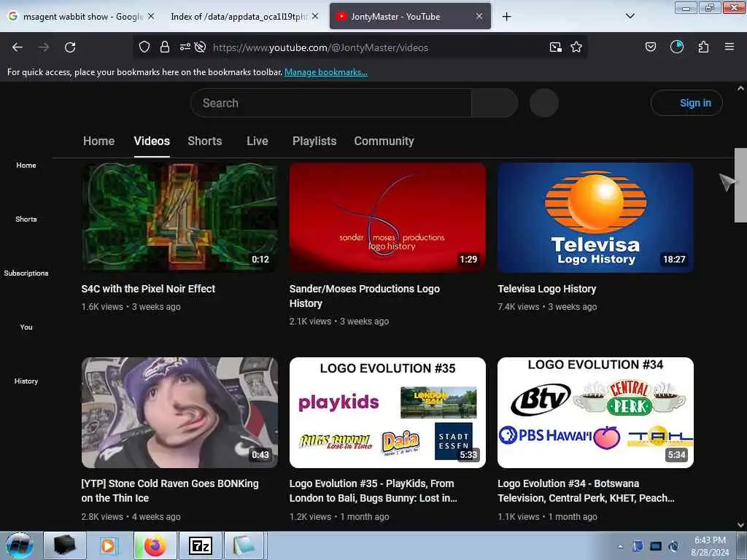This screenshot has height=560, width=747.
Task: Open title Sander/Moses Productions Logo History
Action: click(365, 296)
